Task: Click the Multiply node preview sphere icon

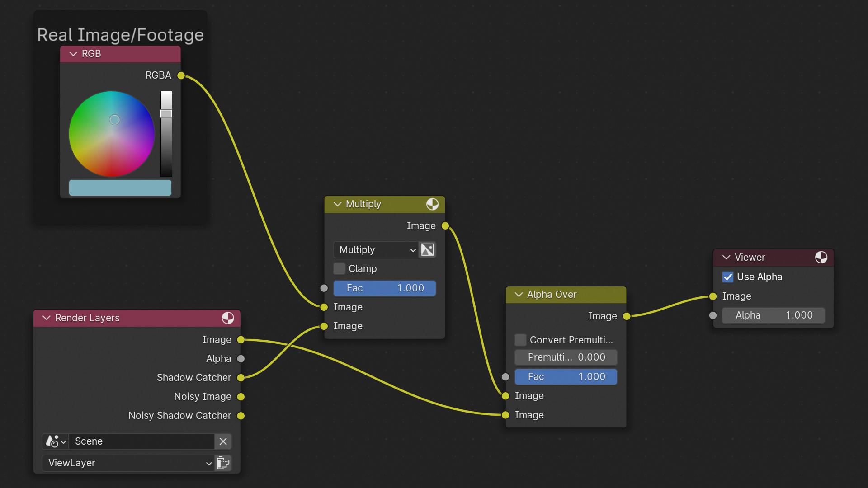Action: point(432,204)
